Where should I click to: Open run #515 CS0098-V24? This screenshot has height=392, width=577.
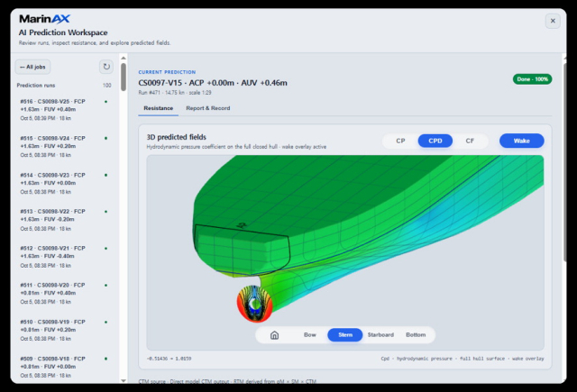click(x=64, y=146)
